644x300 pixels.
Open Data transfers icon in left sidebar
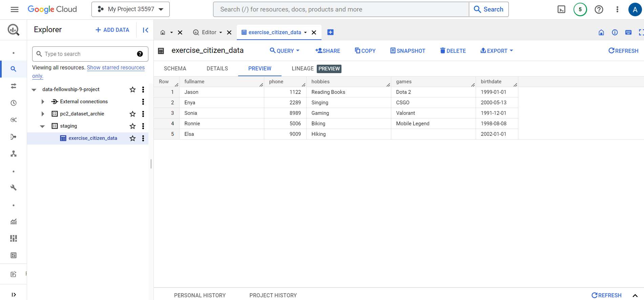click(14, 86)
